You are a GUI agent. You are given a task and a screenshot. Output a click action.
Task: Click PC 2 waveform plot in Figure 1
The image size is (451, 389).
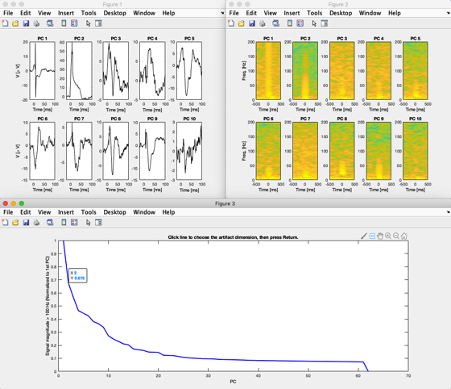(79, 71)
